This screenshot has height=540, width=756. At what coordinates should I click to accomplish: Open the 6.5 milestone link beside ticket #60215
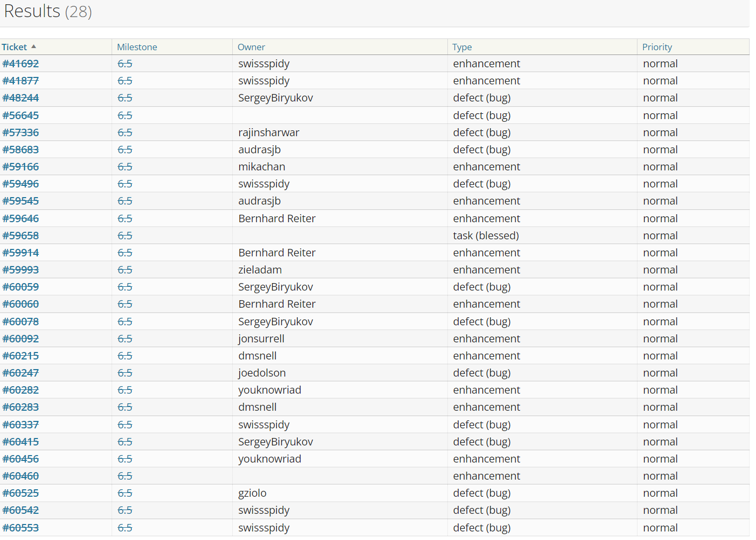pyautogui.click(x=124, y=355)
